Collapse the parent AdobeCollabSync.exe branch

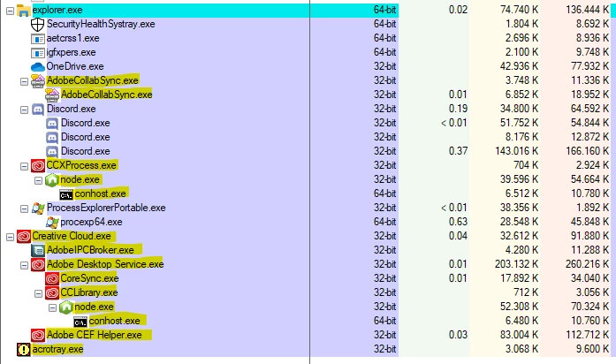tap(25, 81)
